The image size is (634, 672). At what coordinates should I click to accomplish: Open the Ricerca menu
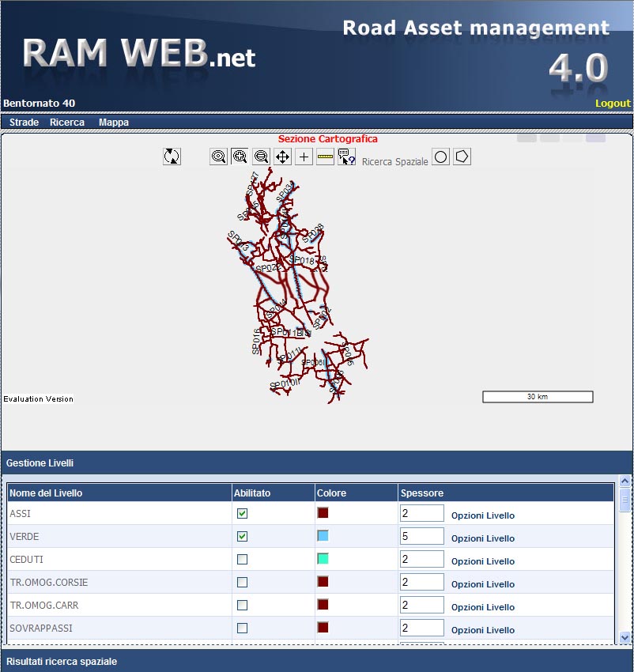(67, 123)
